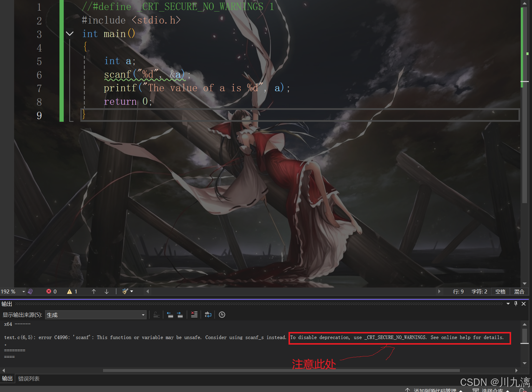The width and height of the screenshot is (532, 392).
Task: Click output scroll right arrow
Action: click(x=516, y=371)
